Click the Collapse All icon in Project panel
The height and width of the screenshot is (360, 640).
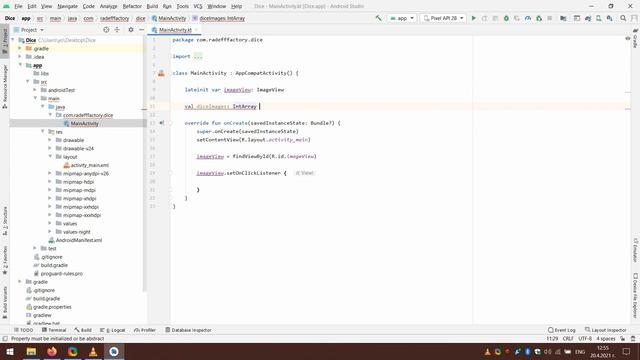(x=117, y=30)
